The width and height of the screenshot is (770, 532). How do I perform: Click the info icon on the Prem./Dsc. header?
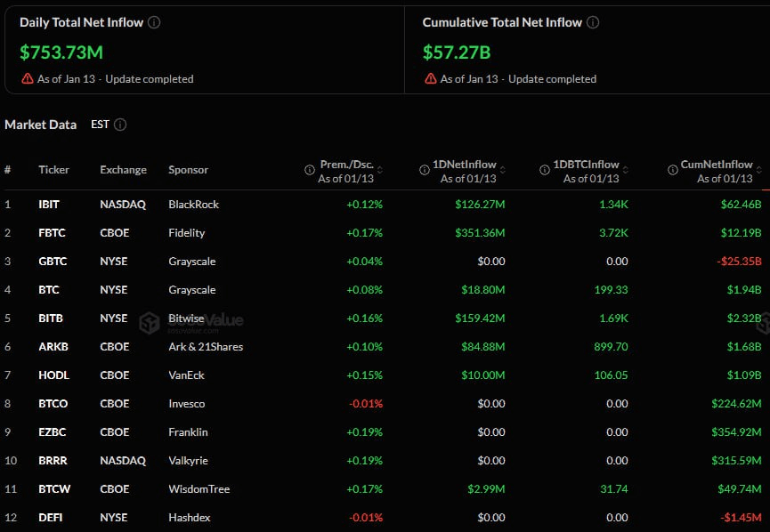[310, 168]
